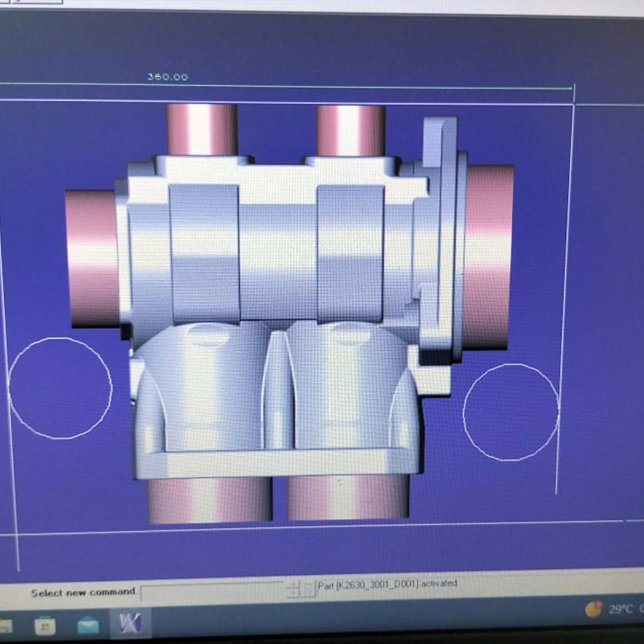Select the top-left pink cylinder core
Screen dimensions: 644x644
(202, 129)
